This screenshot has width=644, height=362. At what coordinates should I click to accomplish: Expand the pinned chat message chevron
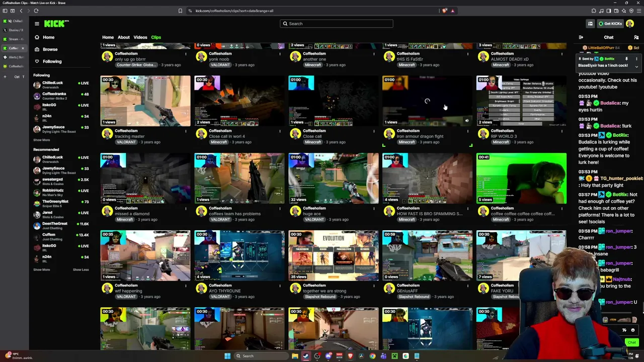636,66
